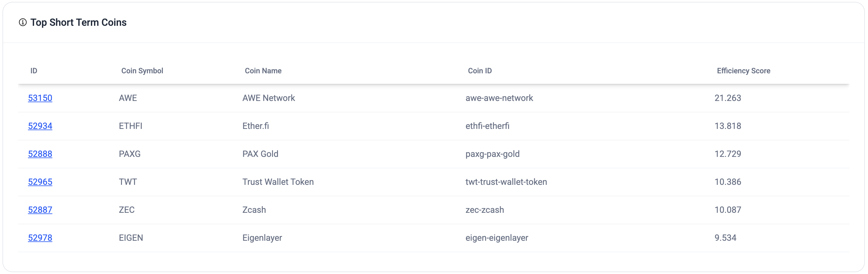
Task: Open coin link 52965 for Trust Wallet Token
Action: point(40,181)
